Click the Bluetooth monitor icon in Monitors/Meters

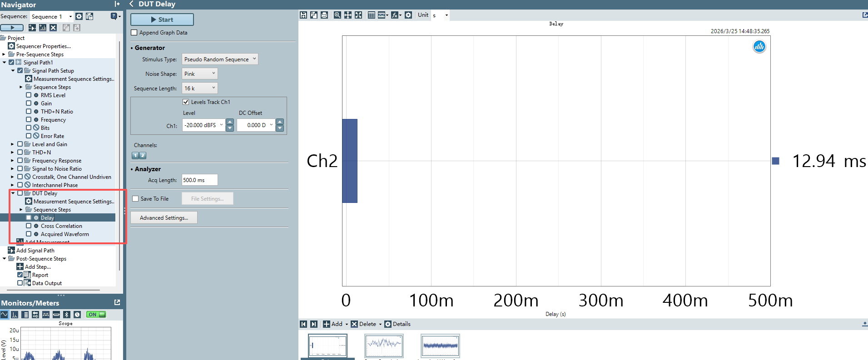(x=67, y=315)
